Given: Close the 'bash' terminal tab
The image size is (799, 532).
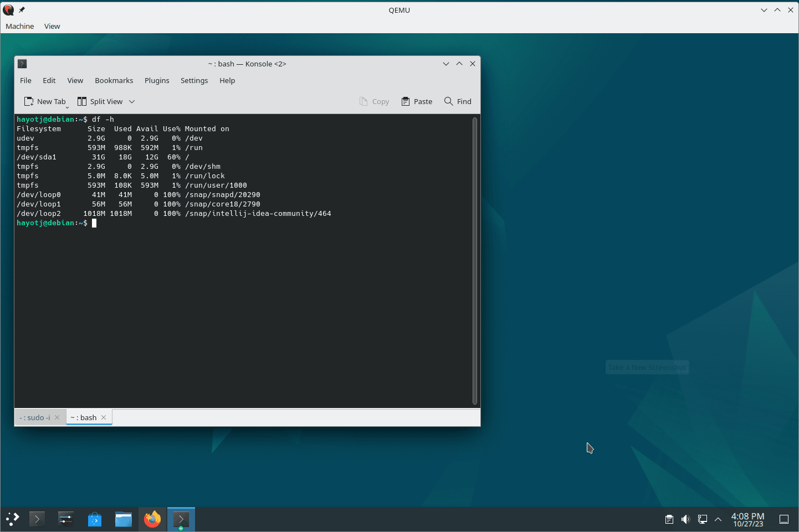Looking at the screenshot, I should point(104,418).
